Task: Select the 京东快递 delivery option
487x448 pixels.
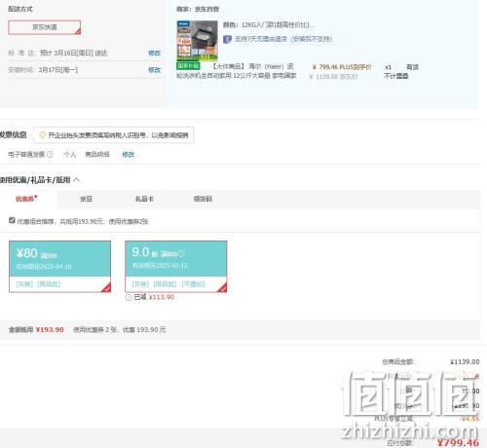Action: coord(45,27)
